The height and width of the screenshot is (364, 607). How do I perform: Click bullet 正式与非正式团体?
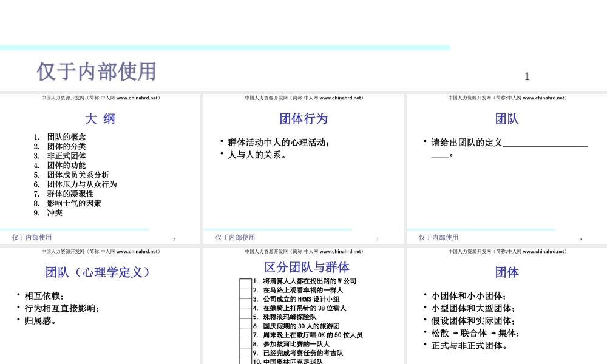click(469, 345)
